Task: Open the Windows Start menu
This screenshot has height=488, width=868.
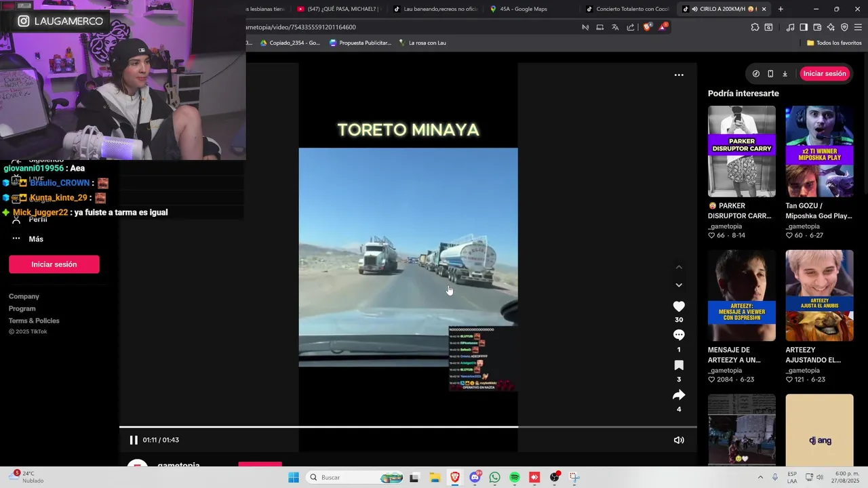Action: [x=294, y=477]
